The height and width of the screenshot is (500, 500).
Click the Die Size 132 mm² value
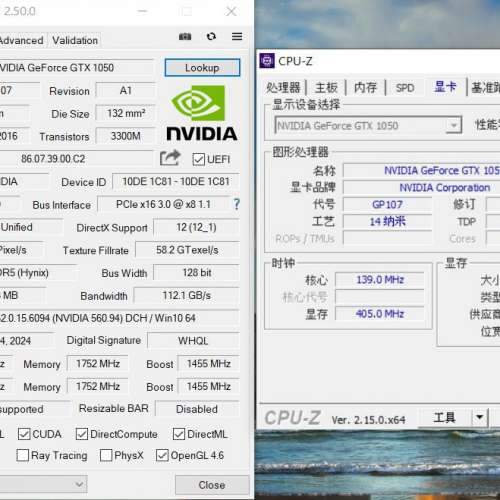pyautogui.click(x=126, y=113)
